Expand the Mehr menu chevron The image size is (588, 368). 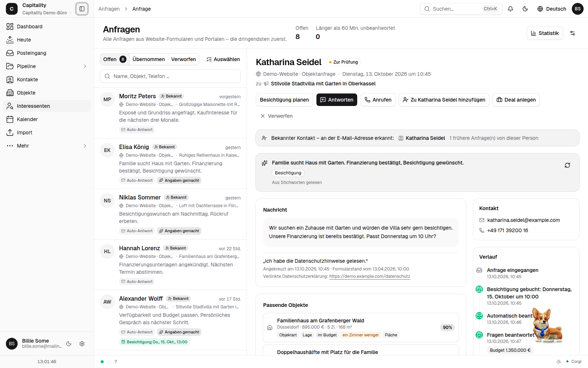[85, 146]
